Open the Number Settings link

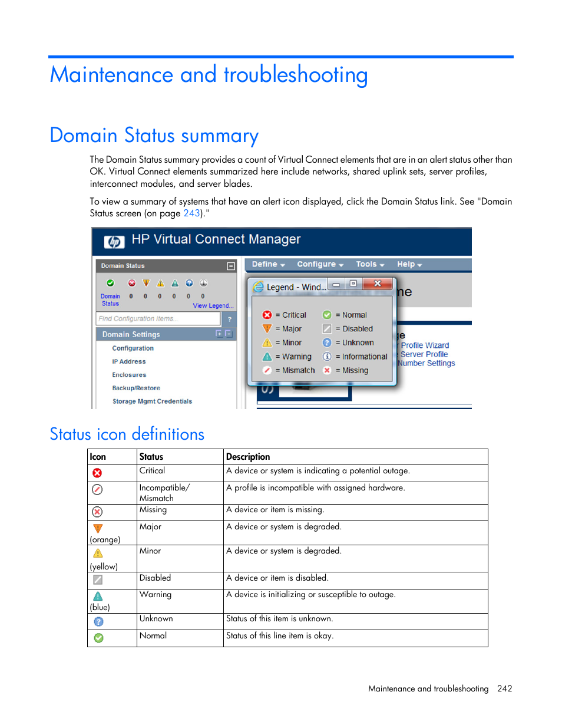coord(427,363)
